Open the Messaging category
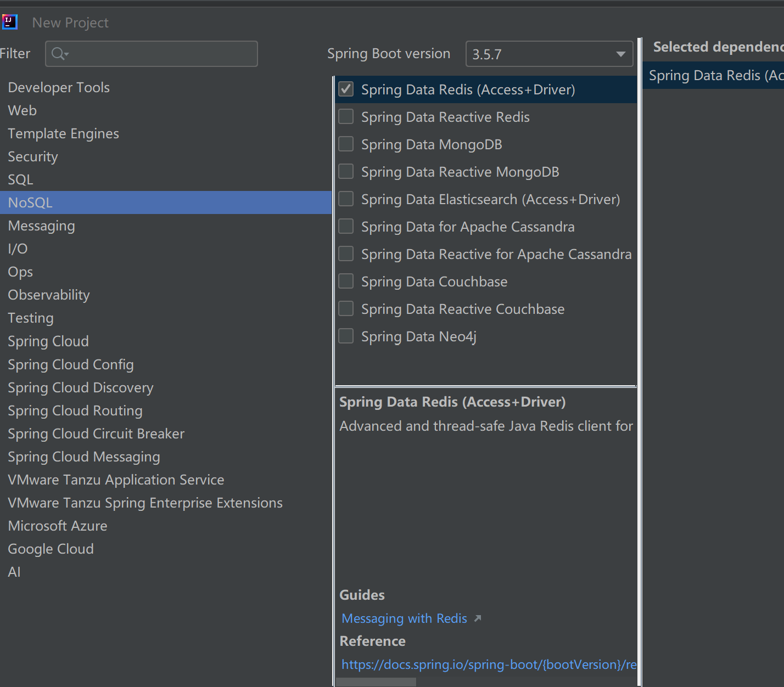The width and height of the screenshot is (784, 687). [x=166, y=226]
